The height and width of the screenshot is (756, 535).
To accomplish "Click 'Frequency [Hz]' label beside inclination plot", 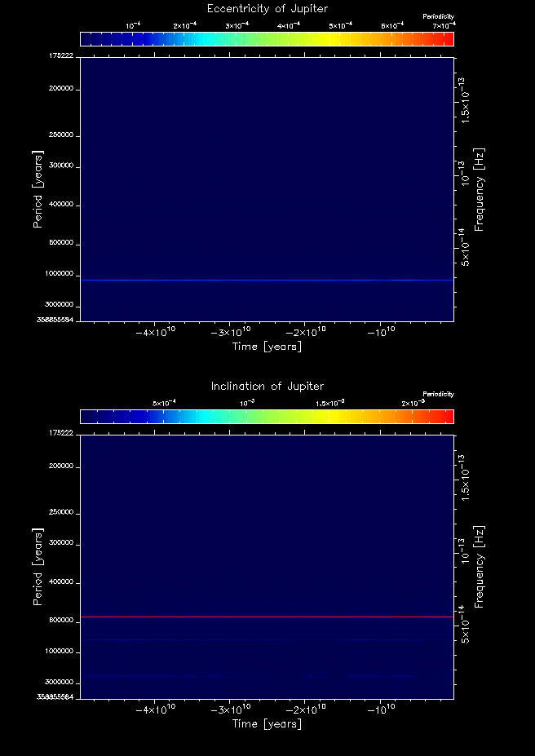I will [x=480, y=565].
